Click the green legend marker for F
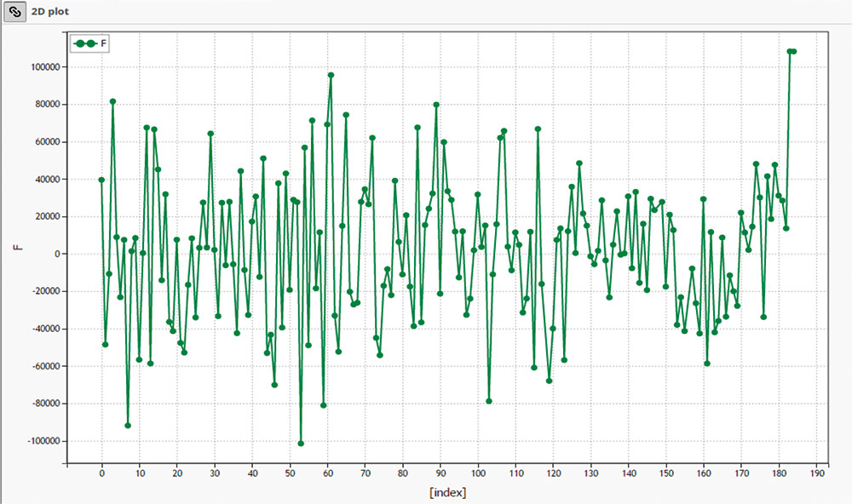This screenshot has height=504, width=852. [85, 43]
